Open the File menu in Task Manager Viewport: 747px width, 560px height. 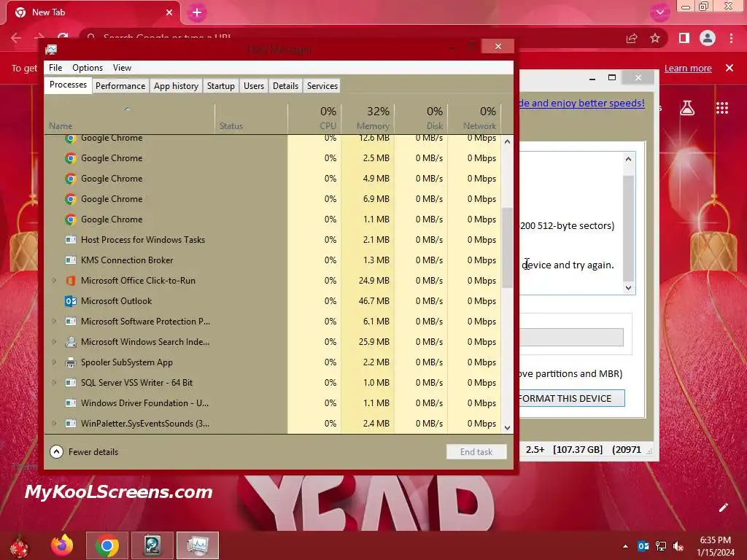[x=55, y=68]
